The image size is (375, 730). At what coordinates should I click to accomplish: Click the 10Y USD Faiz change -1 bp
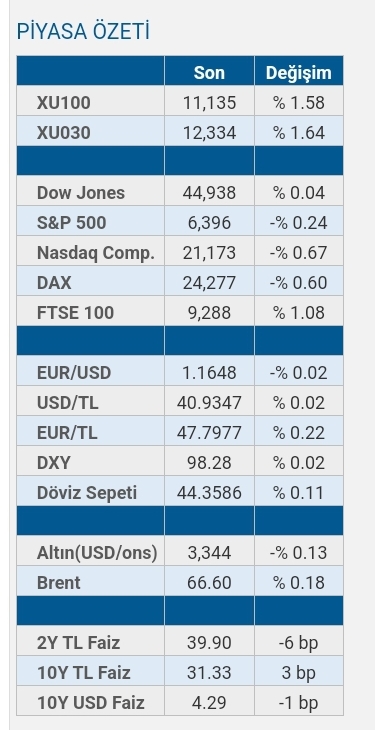coord(299,703)
